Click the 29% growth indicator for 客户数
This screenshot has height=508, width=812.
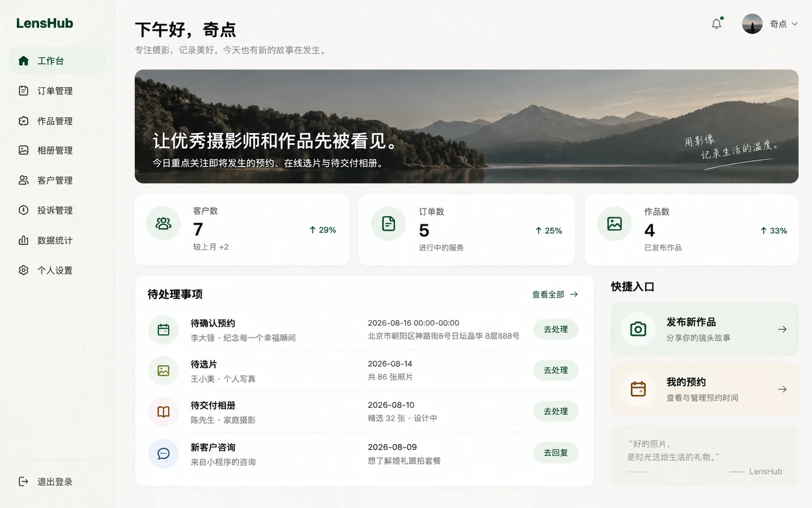(323, 230)
